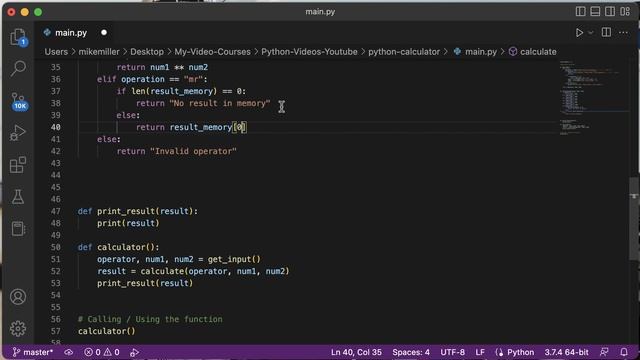This screenshot has width=640, height=360.
Task: Open the notebook icon in activity bar
Action: click(x=18, y=229)
